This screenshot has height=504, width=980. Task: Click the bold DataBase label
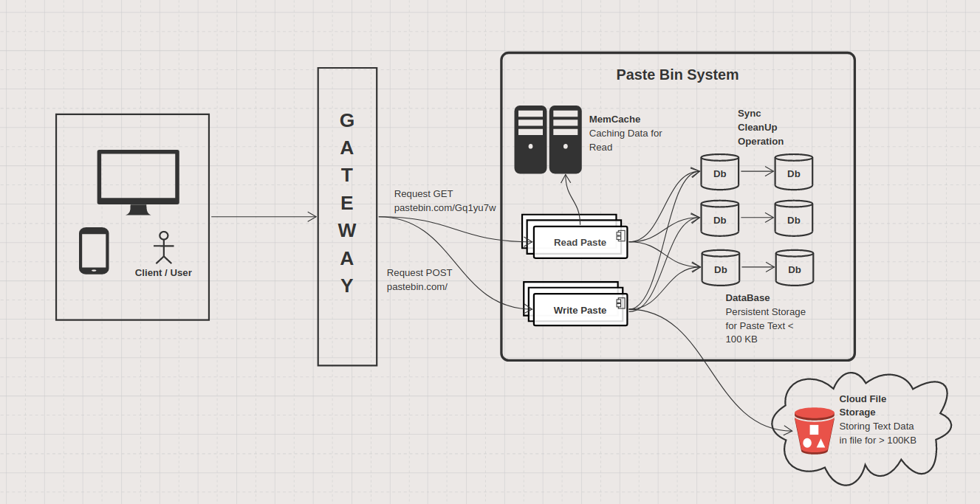(x=747, y=298)
